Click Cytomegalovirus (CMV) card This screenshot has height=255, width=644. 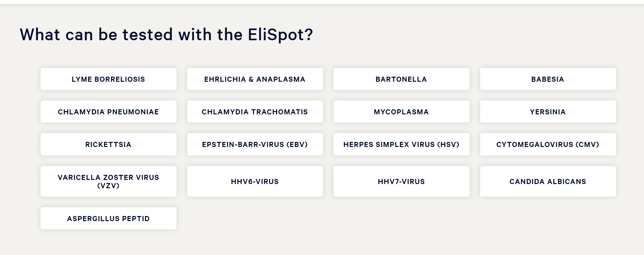point(548,144)
